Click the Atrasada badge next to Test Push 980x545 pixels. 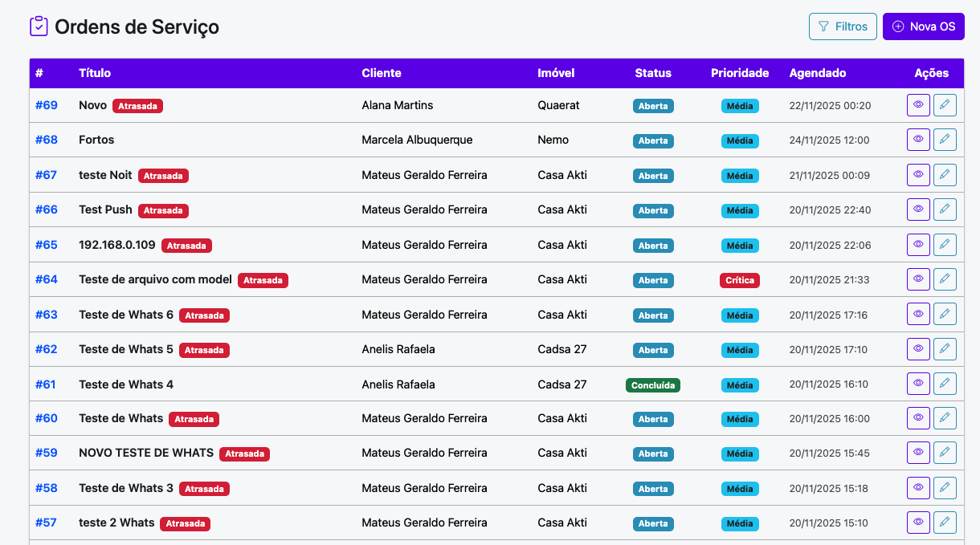pyautogui.click(x=163, y=210)
